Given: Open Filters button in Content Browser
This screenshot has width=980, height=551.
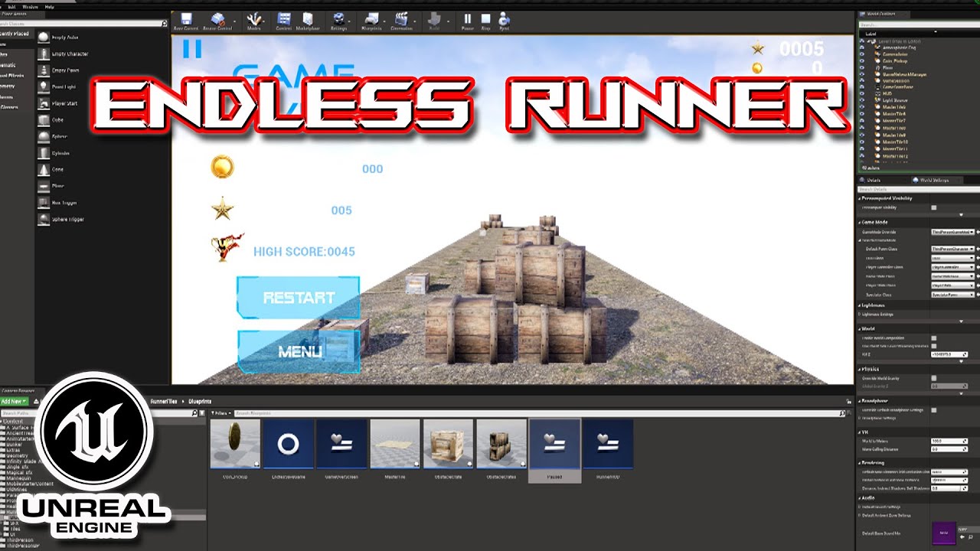Looking at the screenshot, I should pos(220,413).
